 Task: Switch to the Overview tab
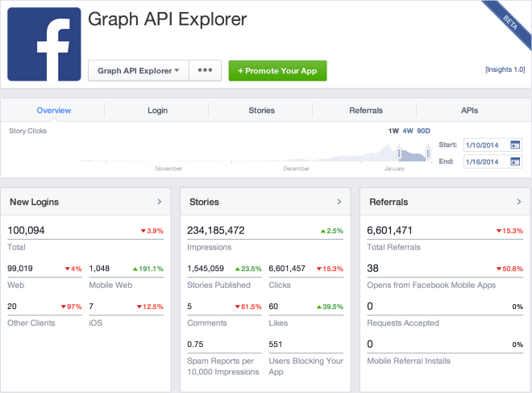point(54,111)
